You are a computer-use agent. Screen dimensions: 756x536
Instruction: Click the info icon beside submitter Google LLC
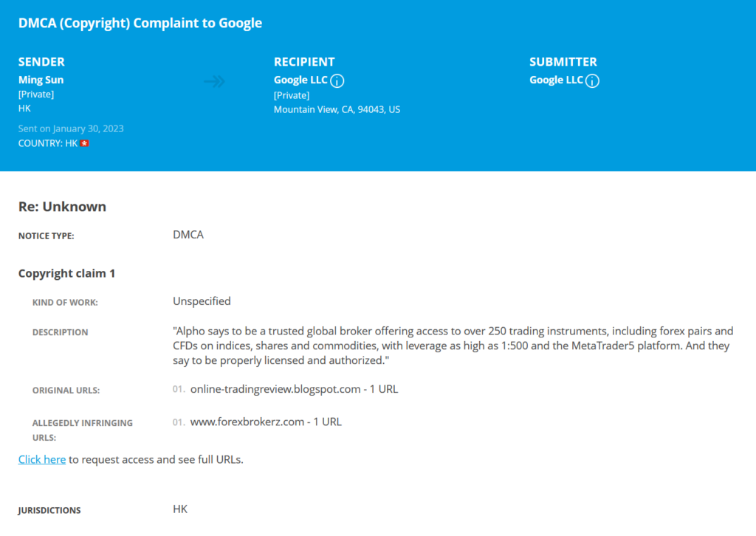(x=593, y=80)
